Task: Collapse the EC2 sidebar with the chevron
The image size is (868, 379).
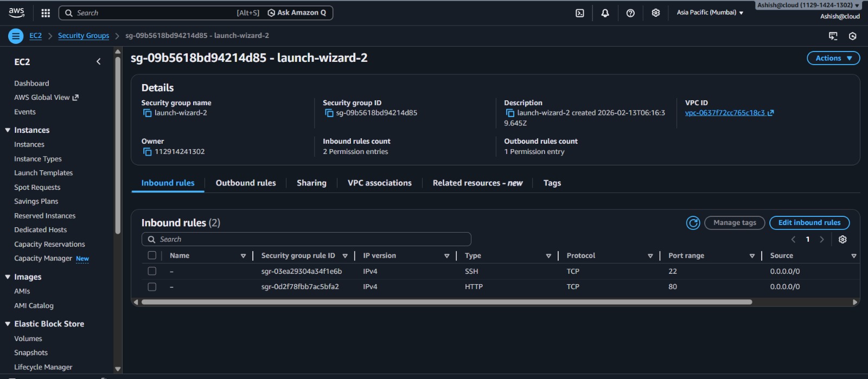Action: [x=98, y=62]
